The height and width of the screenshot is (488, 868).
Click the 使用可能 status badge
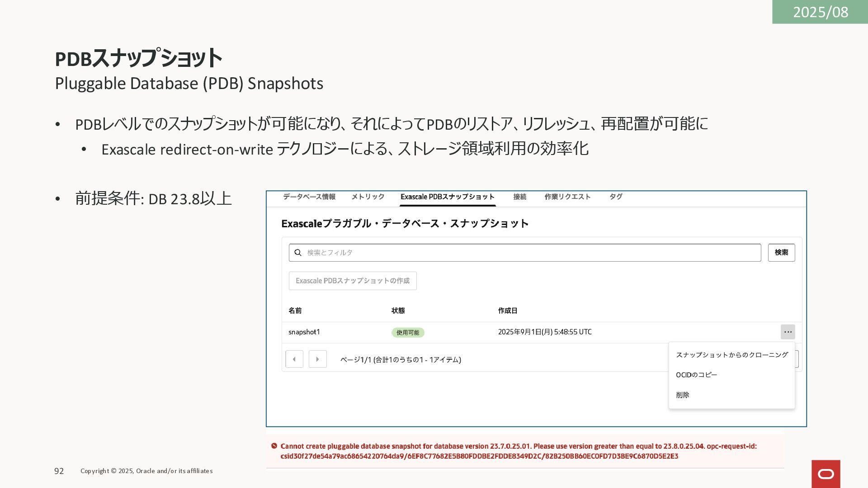tap(408, 333)
